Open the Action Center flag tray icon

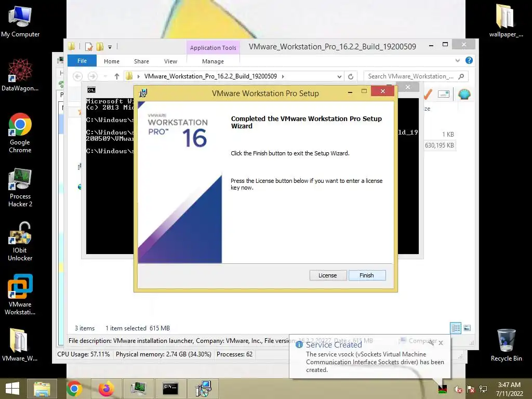[471, 389]
